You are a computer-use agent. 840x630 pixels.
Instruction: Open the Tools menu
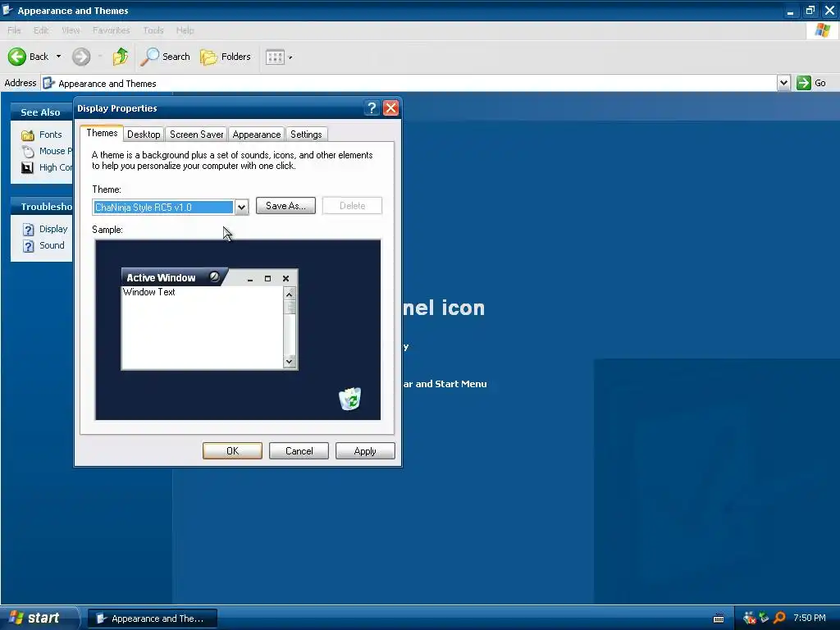(x=153, y=30)
